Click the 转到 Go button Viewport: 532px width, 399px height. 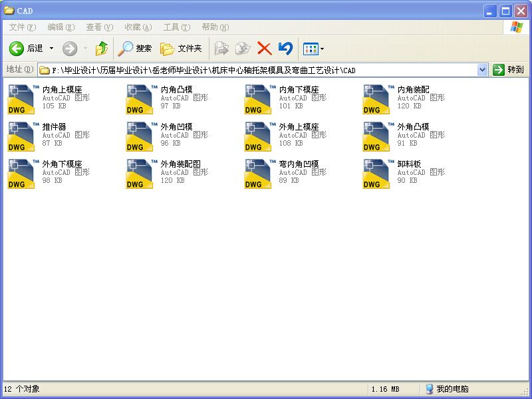click(x=508, y=70)
